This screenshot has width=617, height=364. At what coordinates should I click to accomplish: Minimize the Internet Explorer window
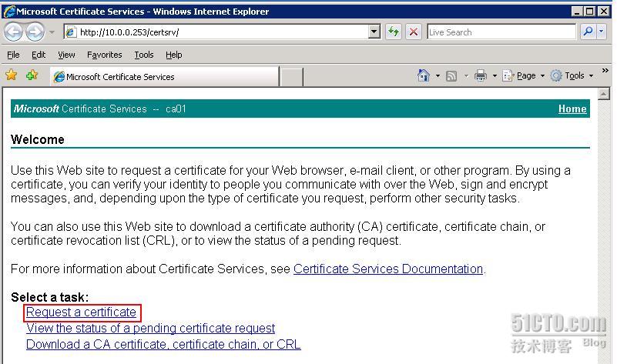coord(576,12)
